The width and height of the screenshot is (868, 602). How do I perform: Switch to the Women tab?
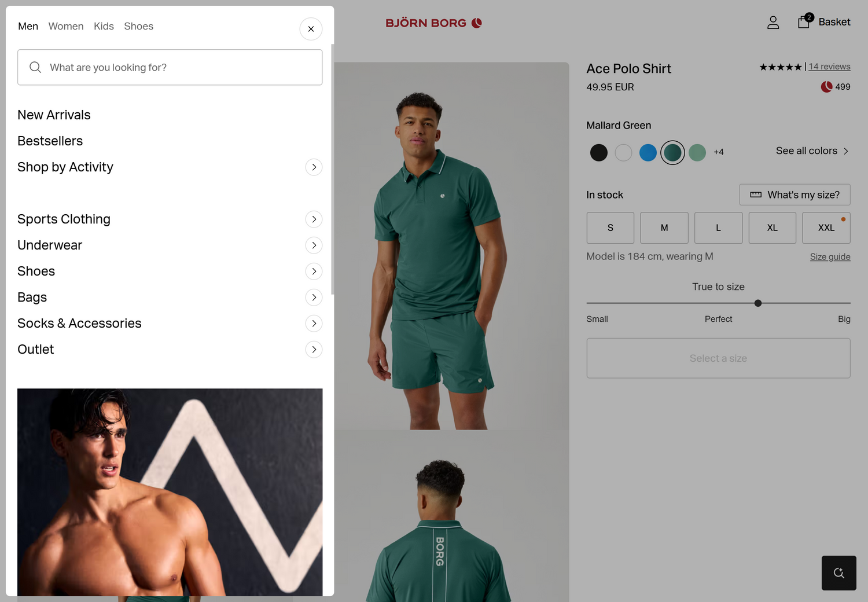coord(66,26)
